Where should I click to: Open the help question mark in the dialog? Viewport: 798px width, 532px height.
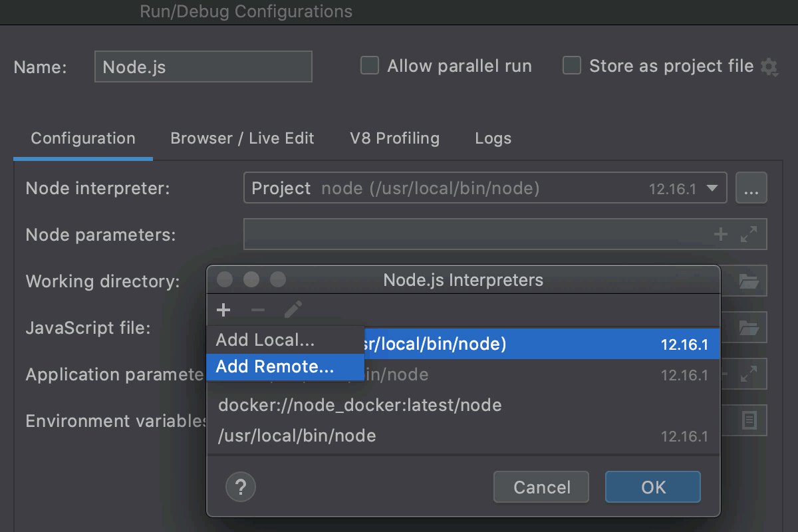point(240,487)
